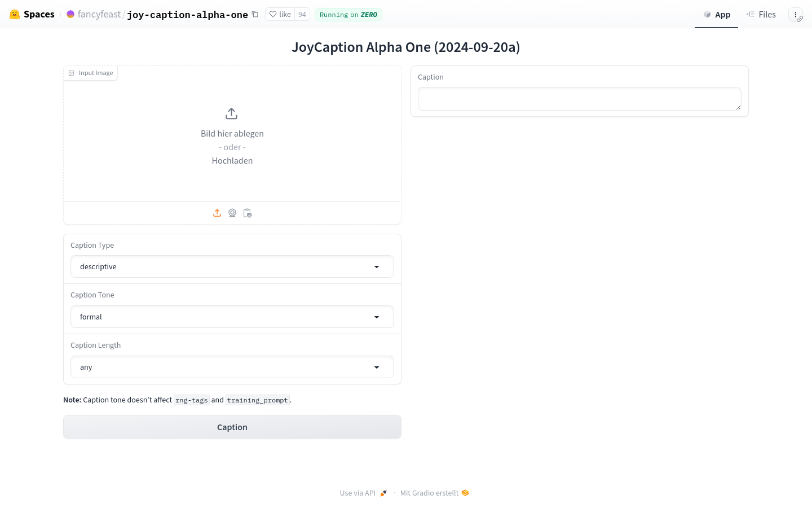Click the rng-tags code text
Screen dimensions: 812x508
click(192, 400)
